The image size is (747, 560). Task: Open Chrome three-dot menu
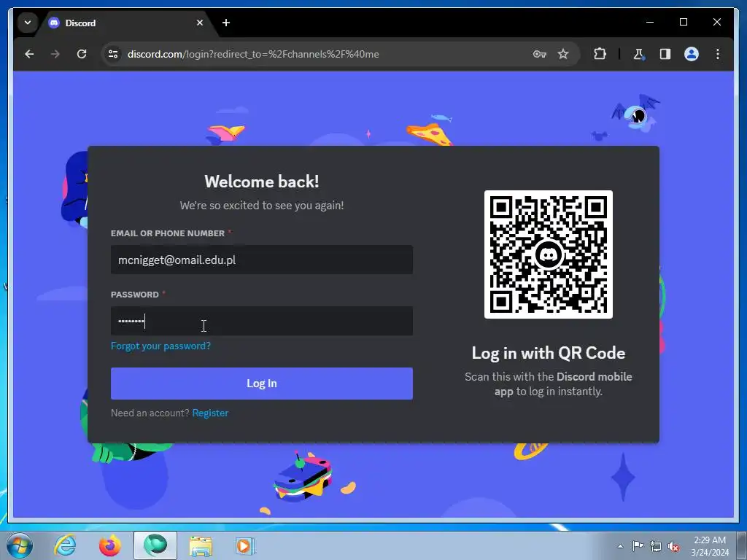pyautogui.click(x=718, y=54)
